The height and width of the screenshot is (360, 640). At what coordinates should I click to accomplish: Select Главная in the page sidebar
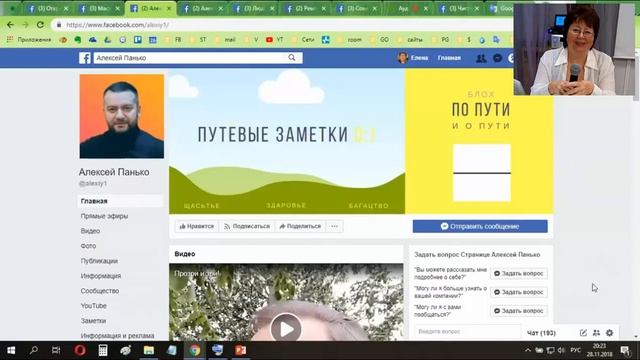pos(120,201)
